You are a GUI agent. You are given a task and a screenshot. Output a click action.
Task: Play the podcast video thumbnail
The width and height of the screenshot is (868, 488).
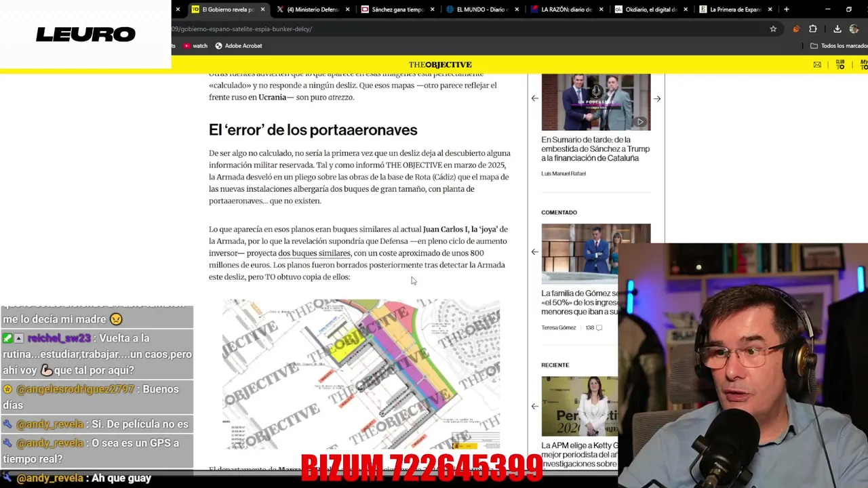(595, 102)
